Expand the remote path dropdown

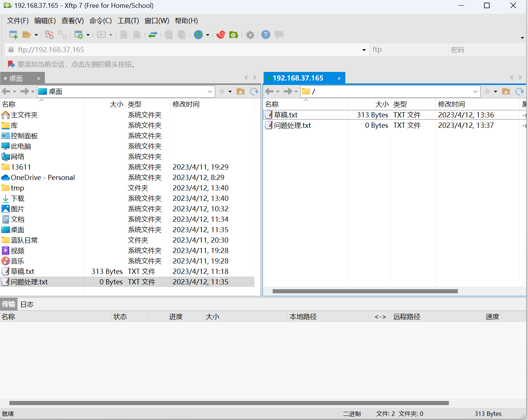(x=475, y=92)
